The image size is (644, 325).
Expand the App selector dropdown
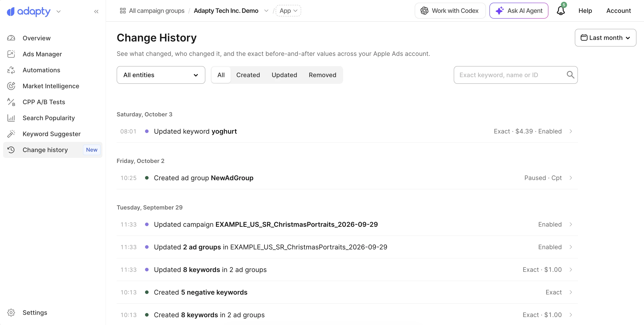coord(288,11)
